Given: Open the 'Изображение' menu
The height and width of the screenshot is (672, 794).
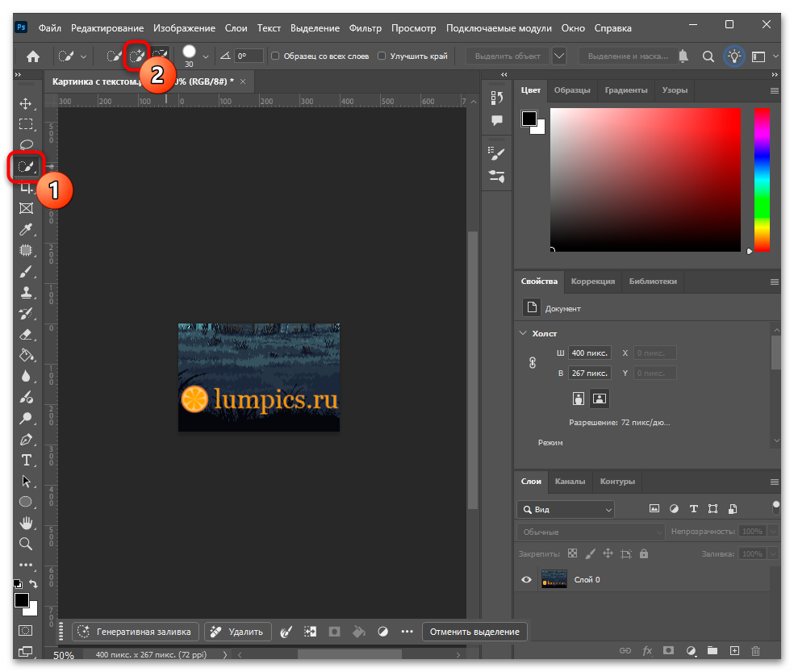Looking at the screenshot, I should coord(184,28).
